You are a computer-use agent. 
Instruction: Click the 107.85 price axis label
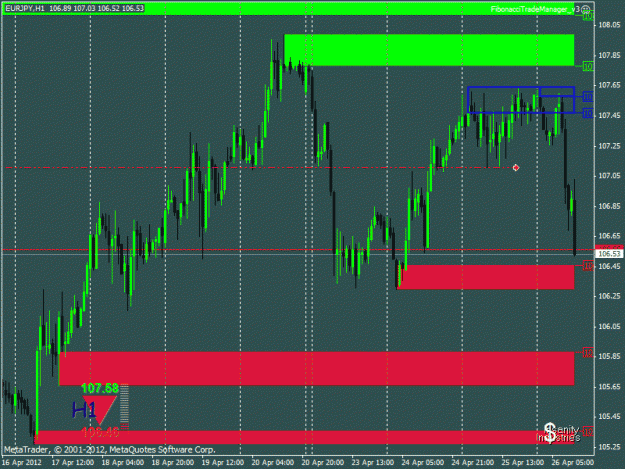609,55
